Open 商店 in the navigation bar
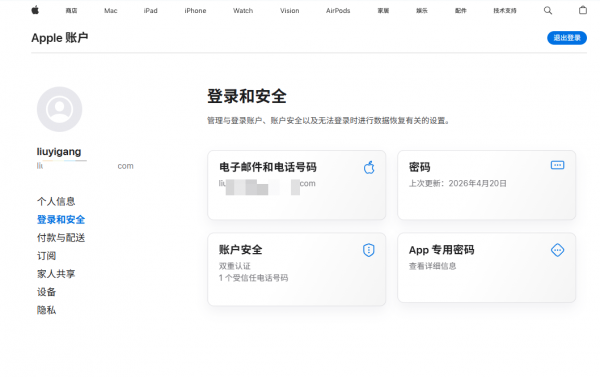 (71, 11)
